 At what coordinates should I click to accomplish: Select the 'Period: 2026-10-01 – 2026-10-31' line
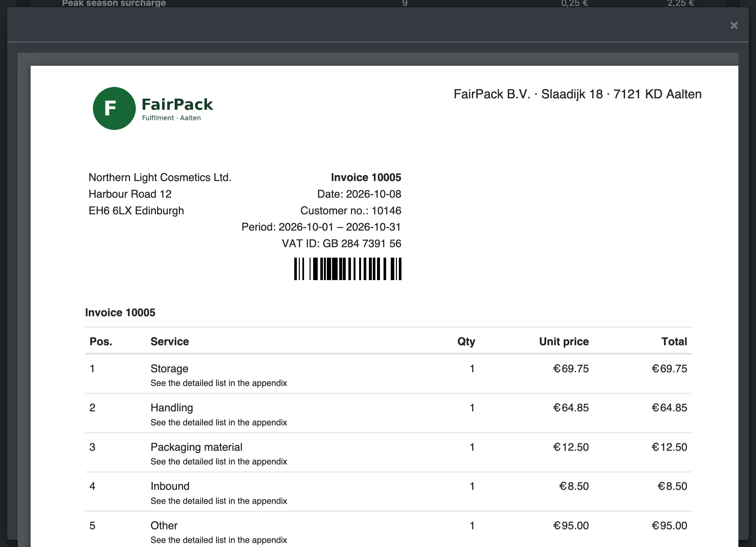click(321, 227)
